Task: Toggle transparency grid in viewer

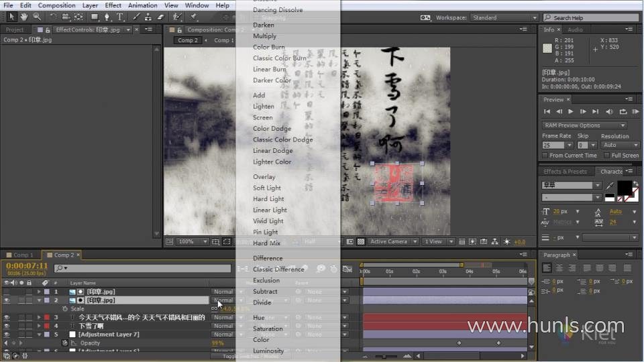Action: [361, 242]
